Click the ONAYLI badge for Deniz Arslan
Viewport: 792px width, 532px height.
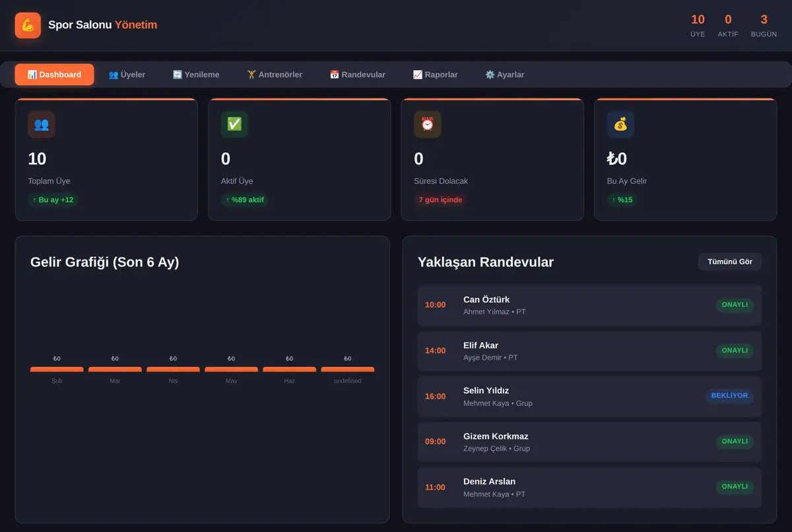click(x=735, y=487)
